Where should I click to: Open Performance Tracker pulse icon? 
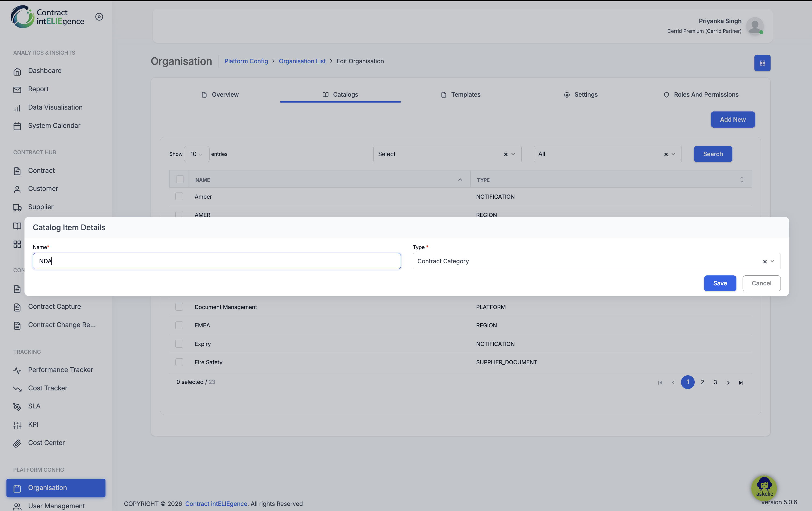[x=17, y=370]
